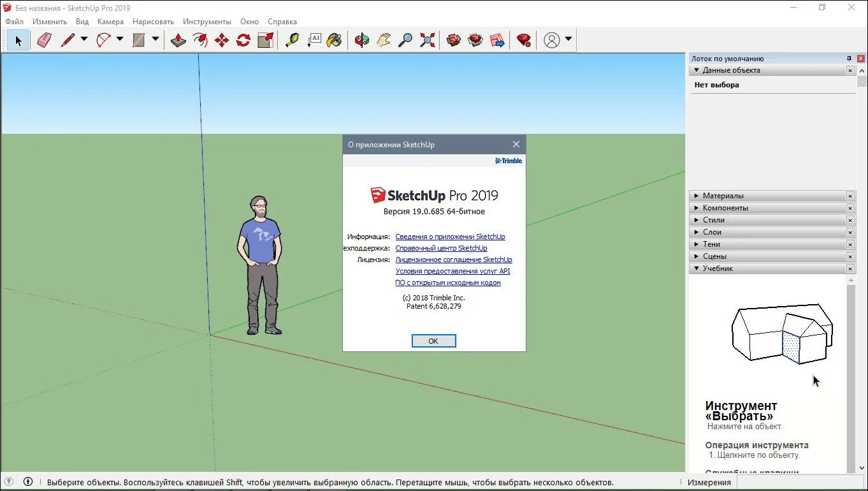The width and height of the screenshot is (868, 491).
Task: Select the Text label tool
Action: point(314,40)
